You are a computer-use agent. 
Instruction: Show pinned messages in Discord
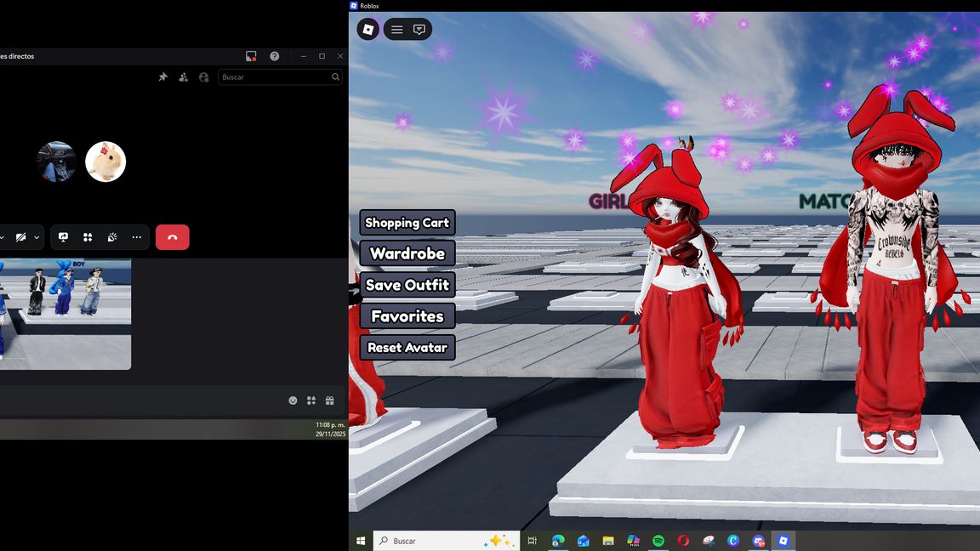[x=163, y=77]
